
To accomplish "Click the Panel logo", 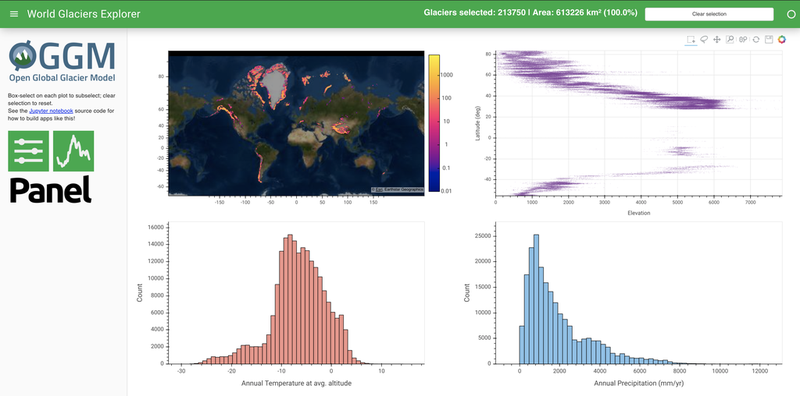I will pos(51,190).
